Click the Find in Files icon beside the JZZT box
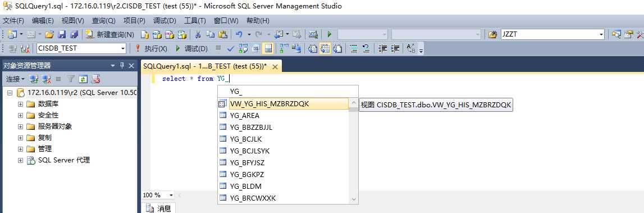The width and height of the screenshot is (644, 213). (493, 34)
